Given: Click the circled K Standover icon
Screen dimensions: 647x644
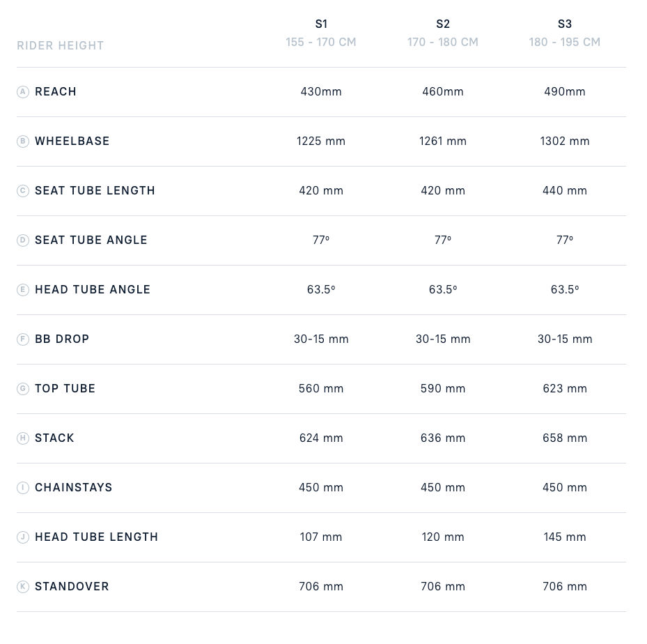Looking at the screenshot, I should [x=23, y=587].
